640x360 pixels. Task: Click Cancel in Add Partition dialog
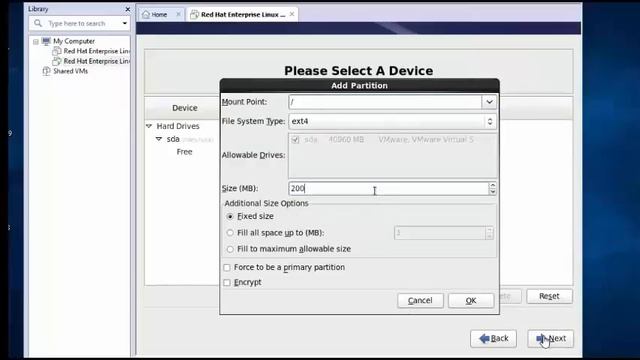pos(420,301)
